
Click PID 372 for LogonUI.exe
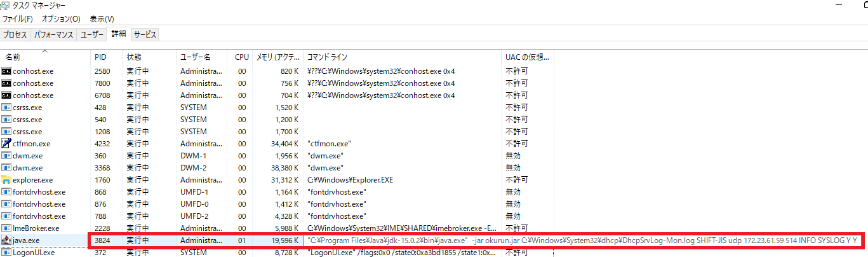(100, 253)
